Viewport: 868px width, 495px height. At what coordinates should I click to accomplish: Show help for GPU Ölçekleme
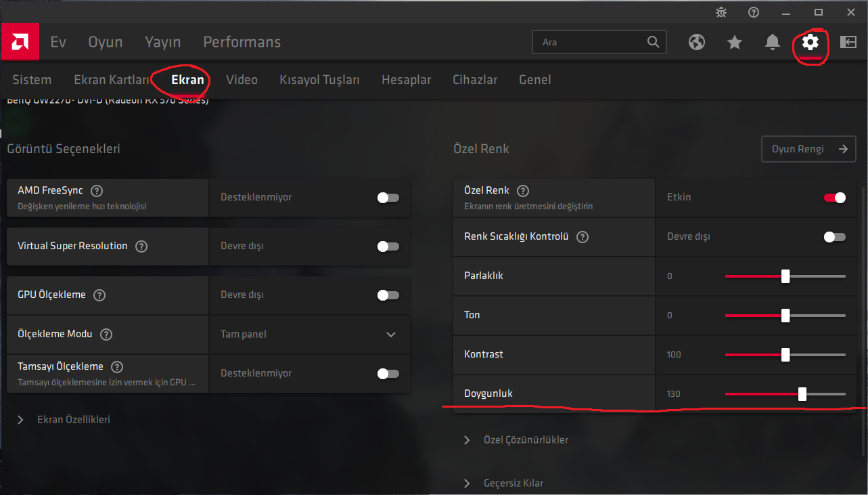tap(99, 295)
